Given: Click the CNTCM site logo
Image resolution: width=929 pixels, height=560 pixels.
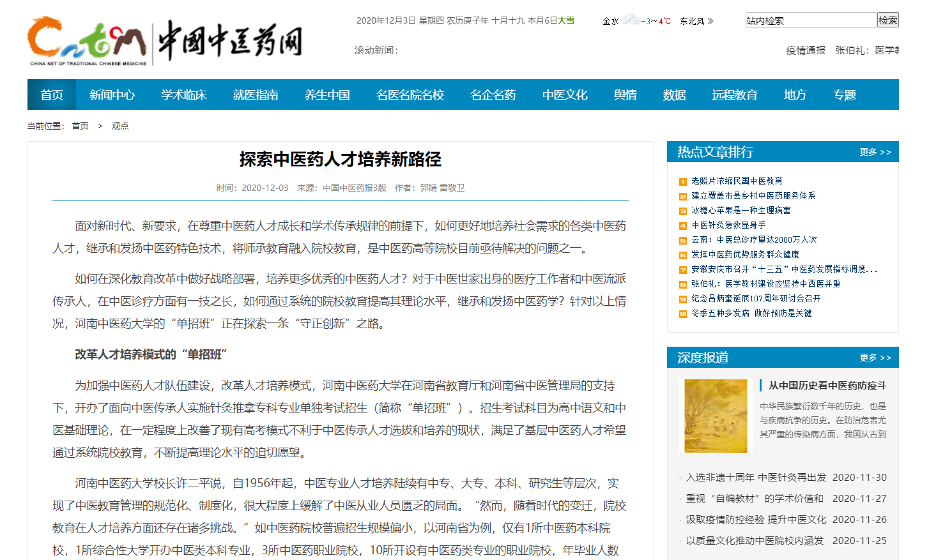Looking at the screenshot, I should [x=88, y=40].
